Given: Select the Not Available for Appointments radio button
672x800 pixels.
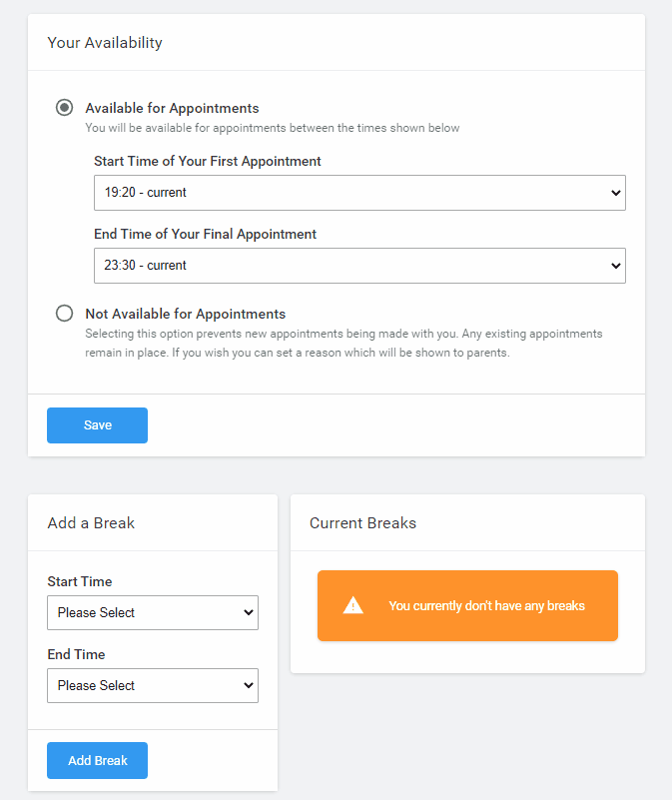Looking at the screenshot, I should point(65,314).
